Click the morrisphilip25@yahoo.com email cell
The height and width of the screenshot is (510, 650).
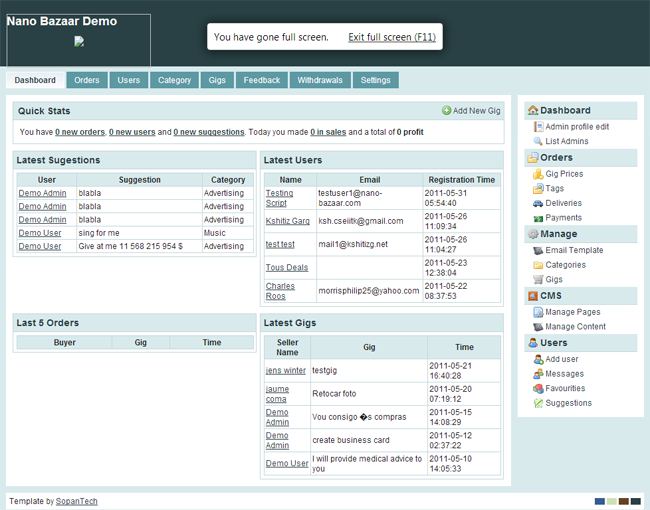[x=369, y=291]
